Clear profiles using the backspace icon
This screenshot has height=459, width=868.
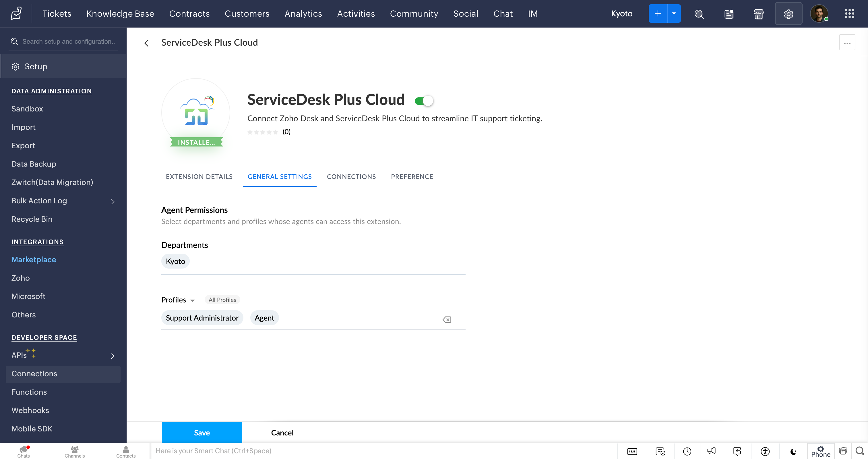point(447,319)
